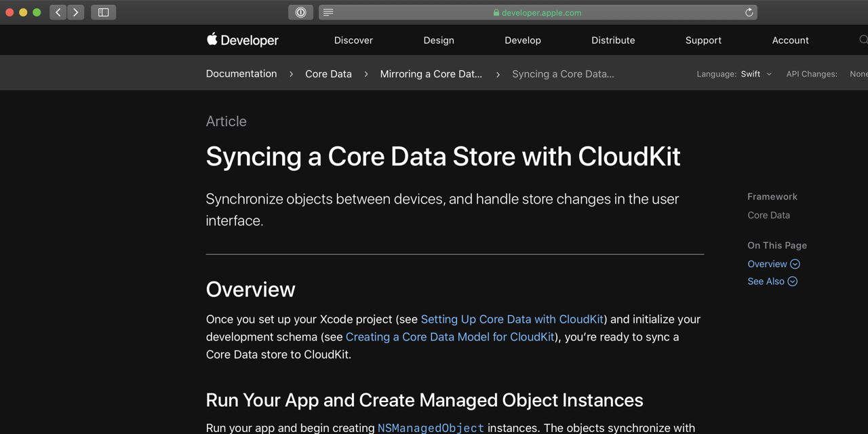Click the Safari forward arrow button
868x434 pixels.
(76, 12)
